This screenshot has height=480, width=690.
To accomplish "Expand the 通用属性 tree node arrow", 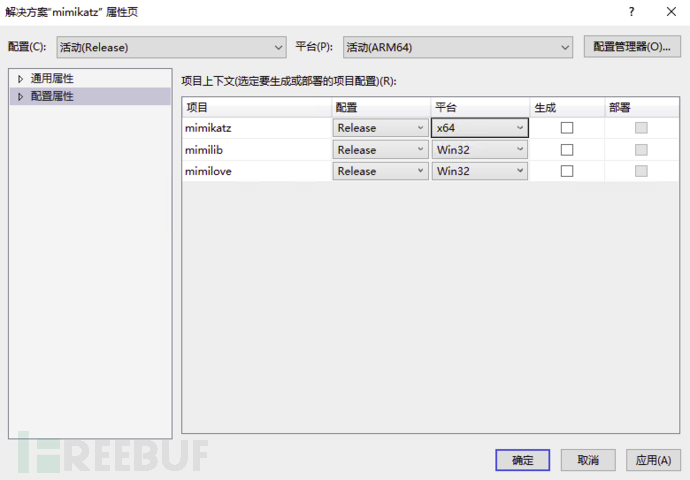I will pyautogui.click(x=20, y=79).
